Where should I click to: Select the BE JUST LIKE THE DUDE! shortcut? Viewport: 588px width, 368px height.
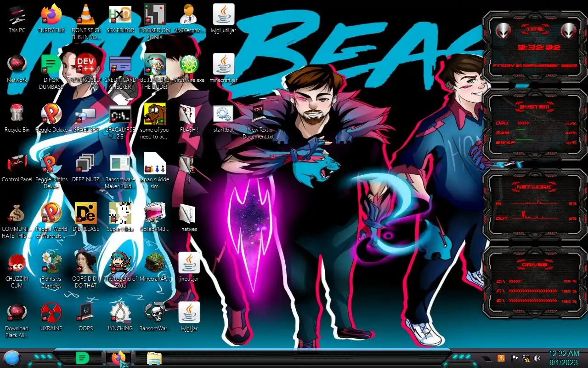coord(155,71)
